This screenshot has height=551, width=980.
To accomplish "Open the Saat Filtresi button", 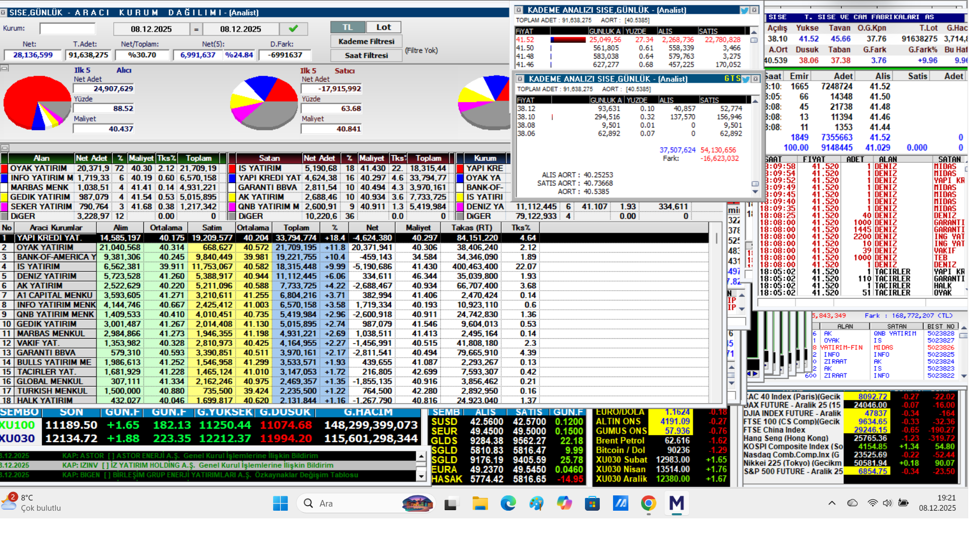I will pyautogui.click(x=366, y=55).
